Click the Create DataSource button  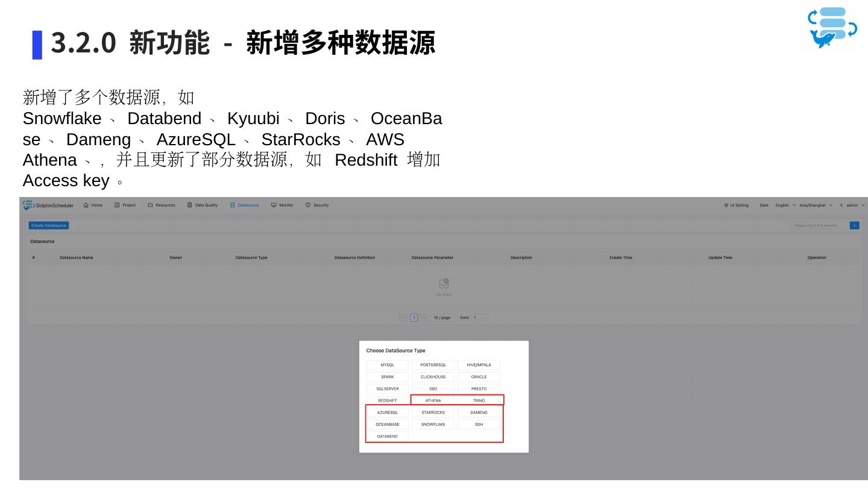click(49, 225)
